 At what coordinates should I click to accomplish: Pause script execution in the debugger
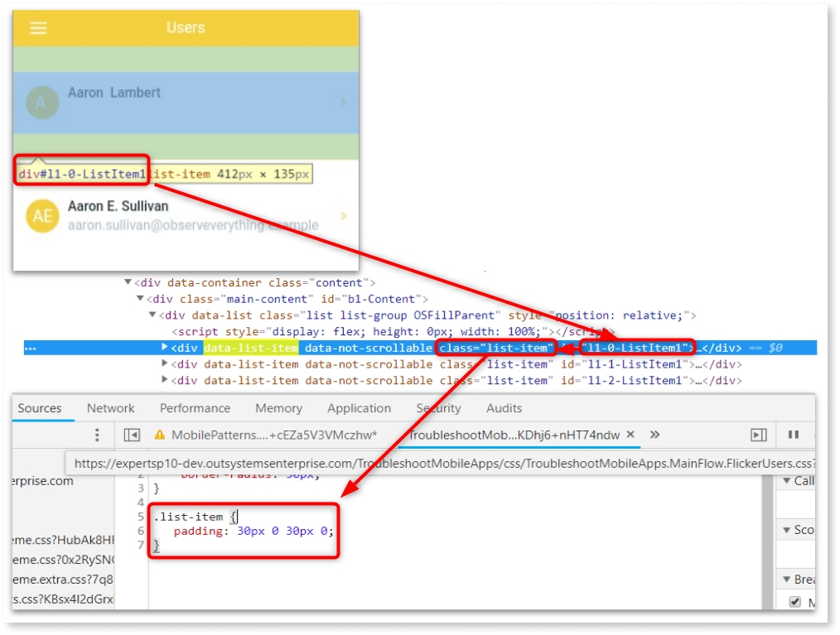coord(793,434)
